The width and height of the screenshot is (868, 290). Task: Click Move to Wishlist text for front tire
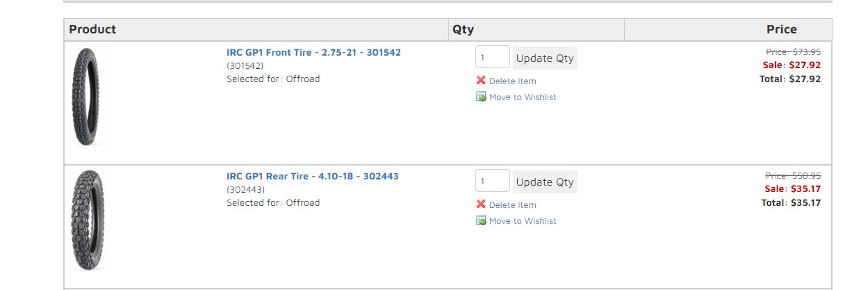tap(523, 97)
